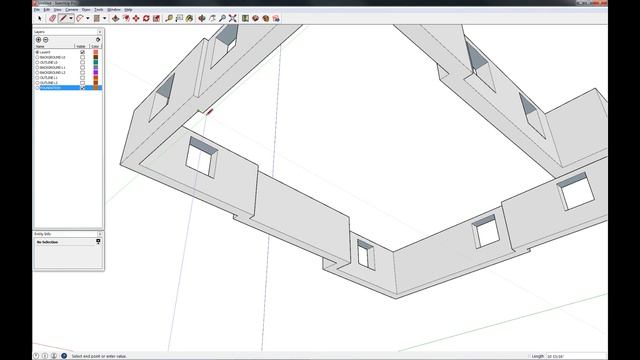Click 'Select end point or enter value' status text
Screen dimensions: 640x360
click(99, 356)
